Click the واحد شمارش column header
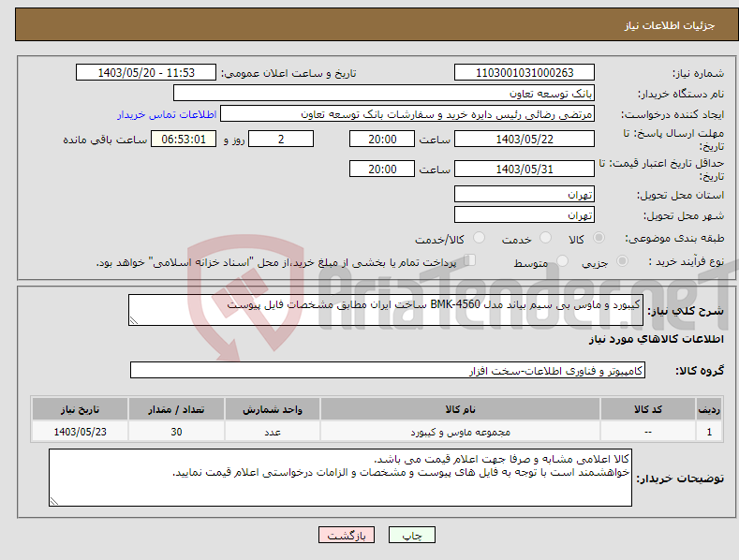This screenshot has width=739, height=560. point(273,409)
